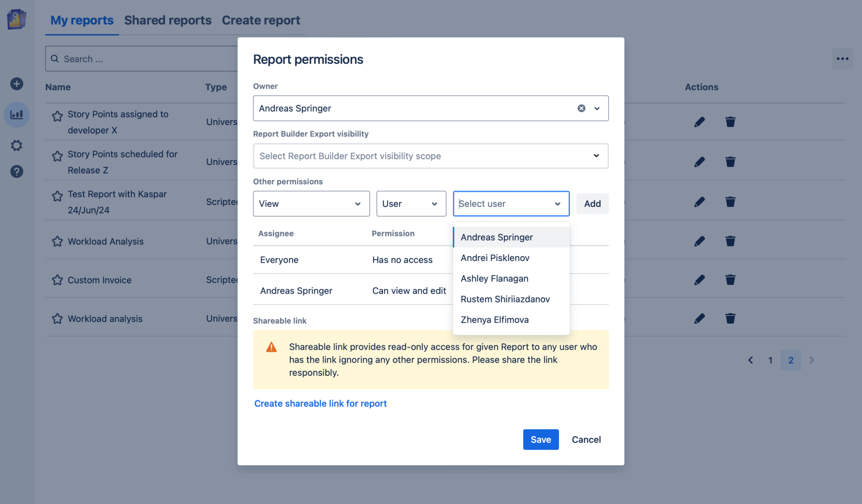The image size is (862, 504).
Task: Toggle favorite star on Custom Invoice
Action: (57, 280)
